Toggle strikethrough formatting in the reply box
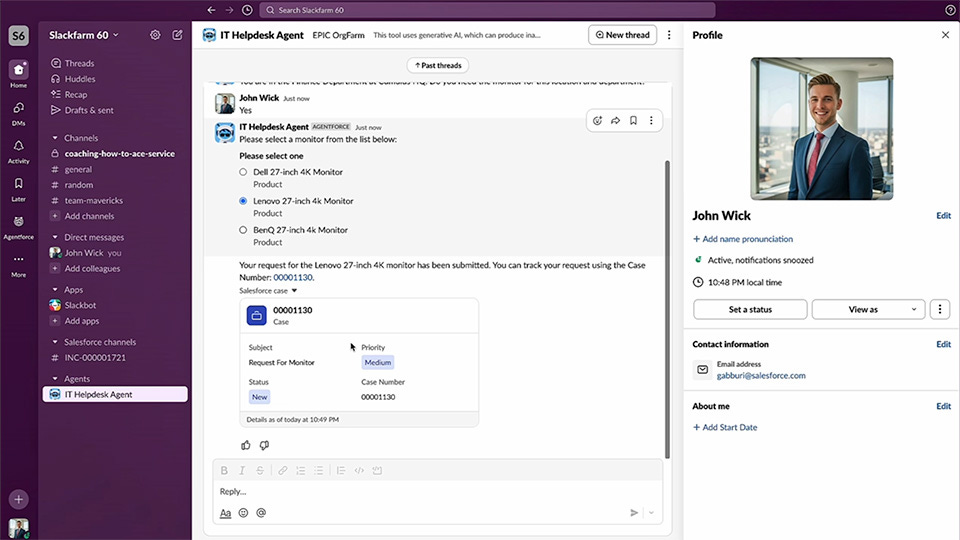 tap(260, 470)
